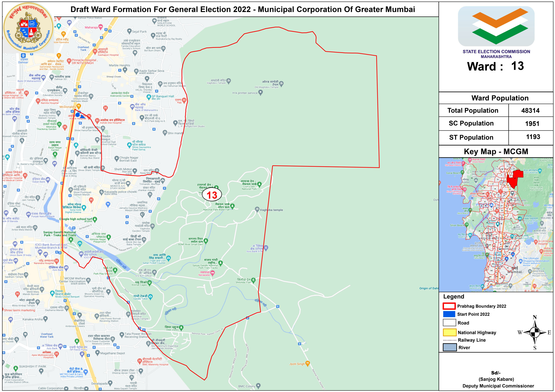Click the Navapada pink marker
This screenshot has width=555, height=392.
212,273
